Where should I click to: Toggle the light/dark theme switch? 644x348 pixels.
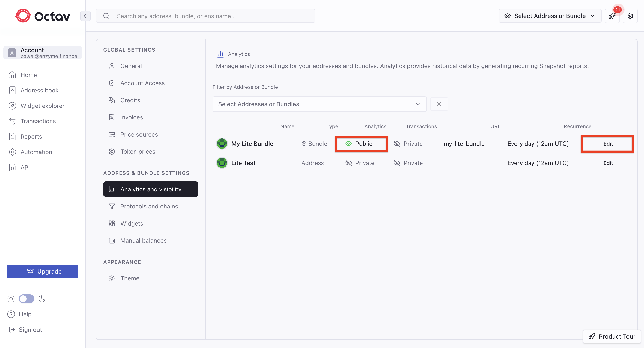27,299
